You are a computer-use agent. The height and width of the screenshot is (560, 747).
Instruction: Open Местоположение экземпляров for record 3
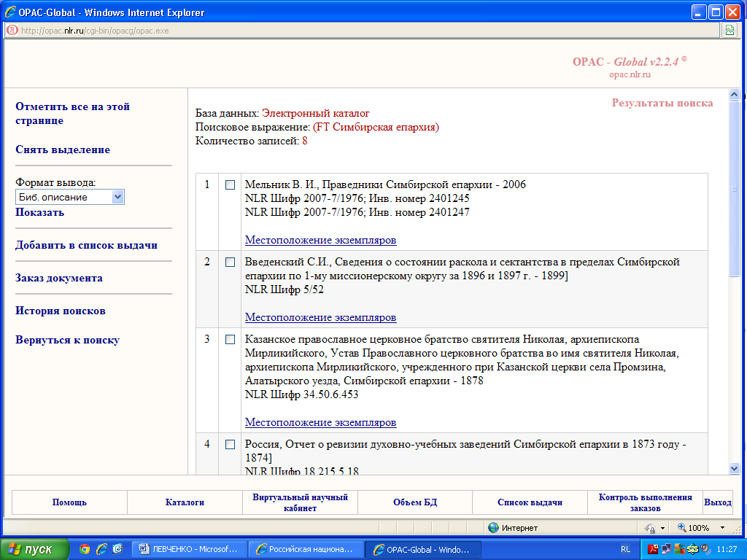pyautogui.click(x=321, y=422)
